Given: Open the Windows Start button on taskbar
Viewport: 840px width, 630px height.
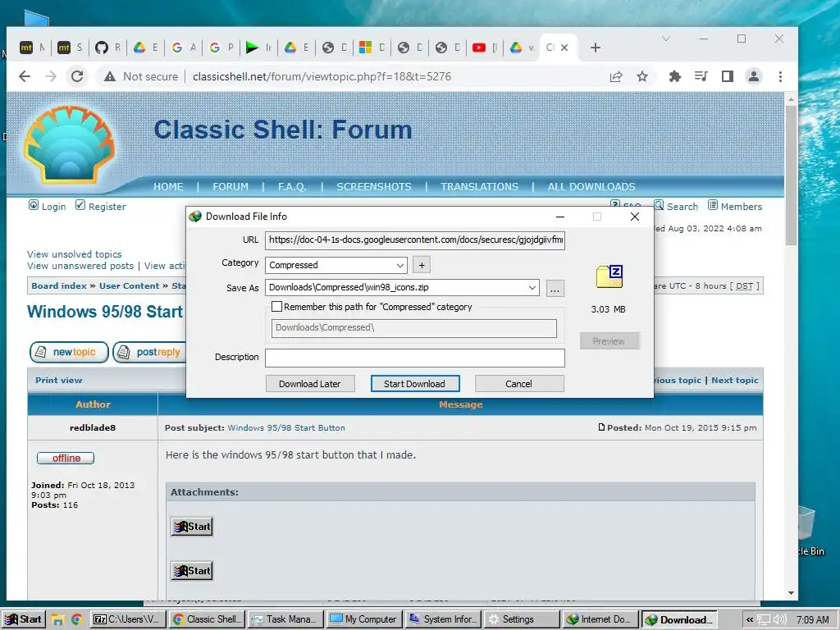Looking at the screenshot, I should [23, 619].
